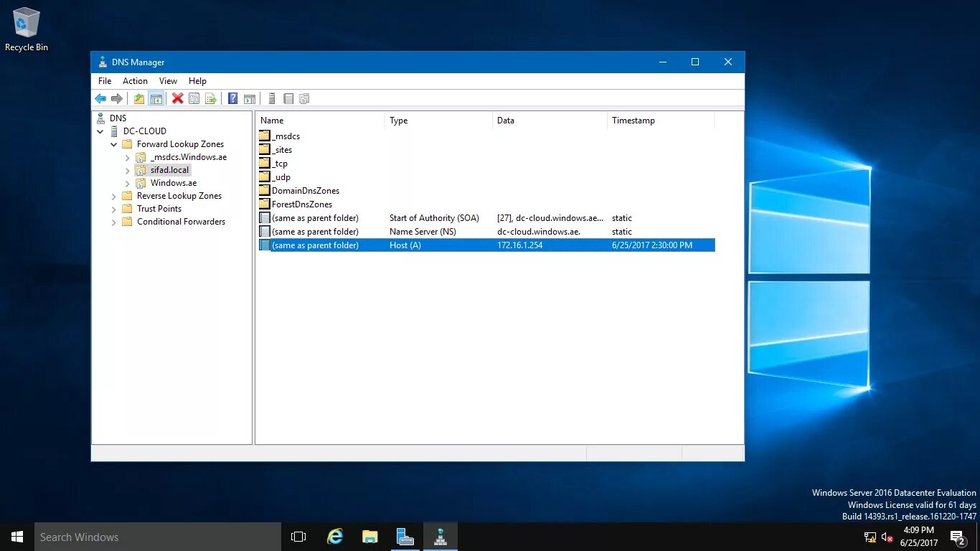Delete the selected record using the red X icon
The width and height of the screenshot is (980, 551).
click(x=177, y=98)
